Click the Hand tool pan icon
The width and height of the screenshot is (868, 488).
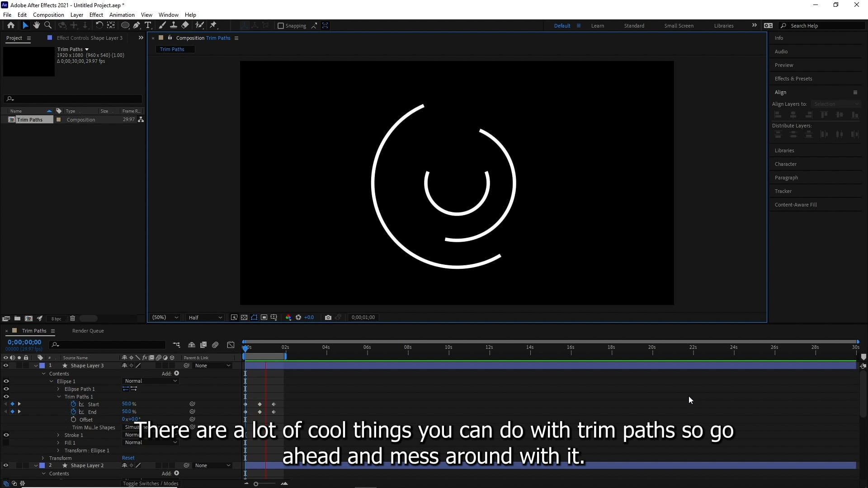(x=36, y=25)
